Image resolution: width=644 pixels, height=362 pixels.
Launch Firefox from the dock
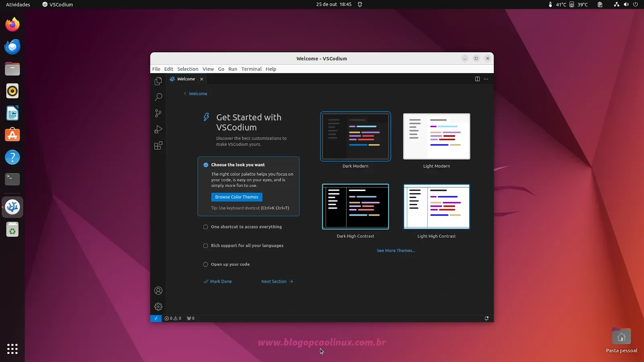coord(12,25)
